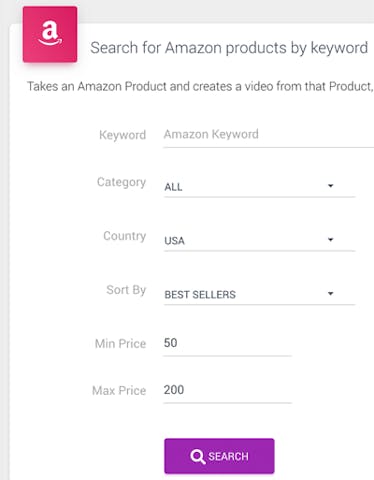The height and width of the screenshot is (480, 374).
Task: Select the Min Price field showing 50
Action: [227, 343]
